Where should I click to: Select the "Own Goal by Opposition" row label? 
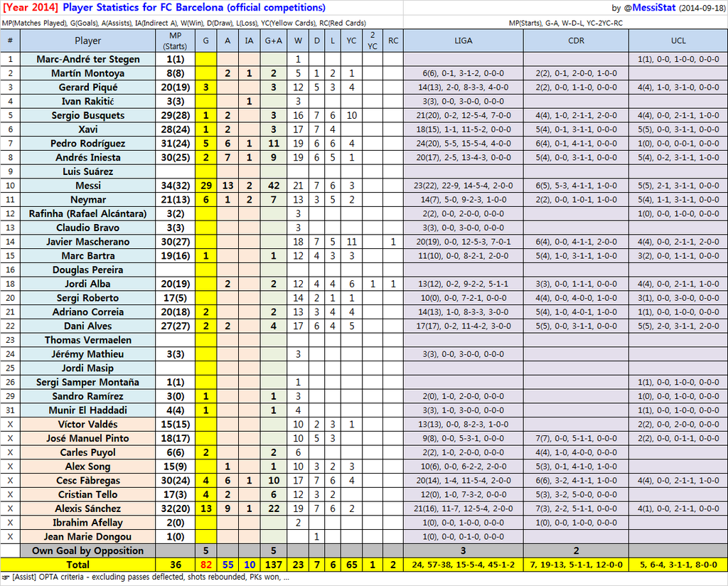click(x=88, y=550)
